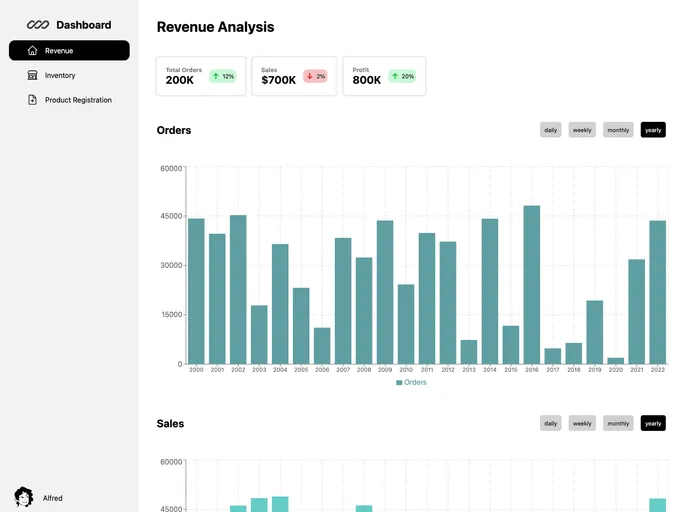This screenshot has height=512, width=688.
Task: Click Alfred's avatar picture
Action: [x=24, y=497]
